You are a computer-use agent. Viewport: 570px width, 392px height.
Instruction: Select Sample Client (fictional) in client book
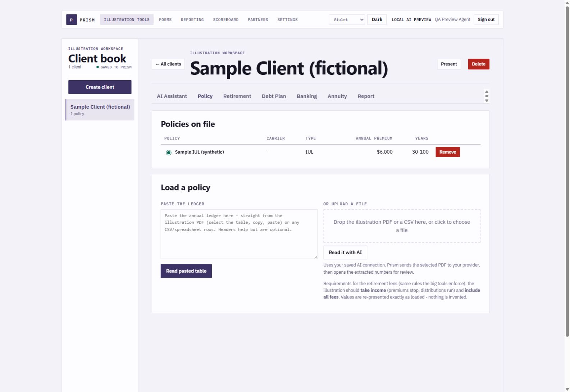click(x=100, y=110)
